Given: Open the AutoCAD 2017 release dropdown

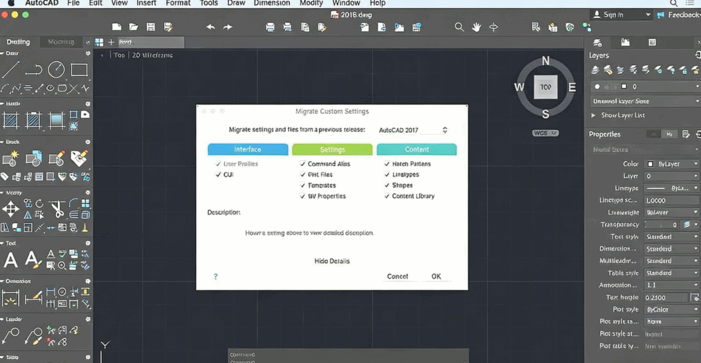Looking at the screenshot, I should pos(413,130).
